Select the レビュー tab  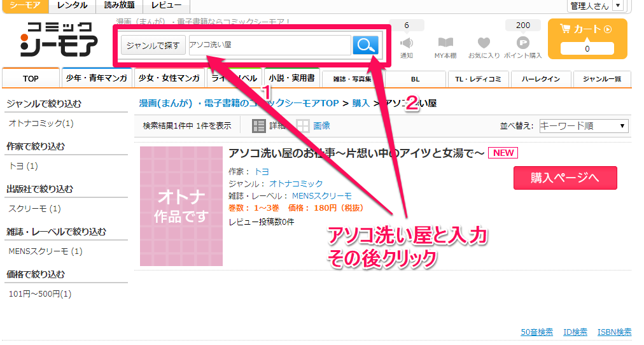[x=166, y=6]
